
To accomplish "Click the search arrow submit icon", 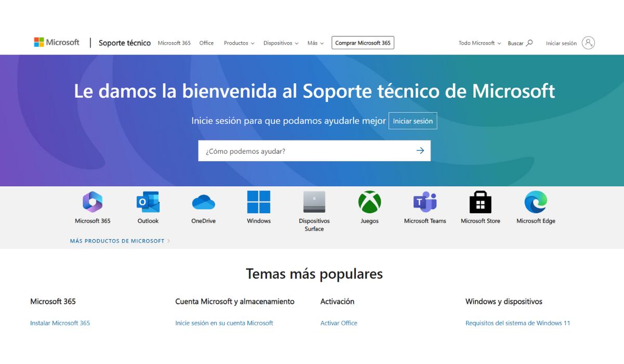I will pyautogui.click(x=420, y=151).
